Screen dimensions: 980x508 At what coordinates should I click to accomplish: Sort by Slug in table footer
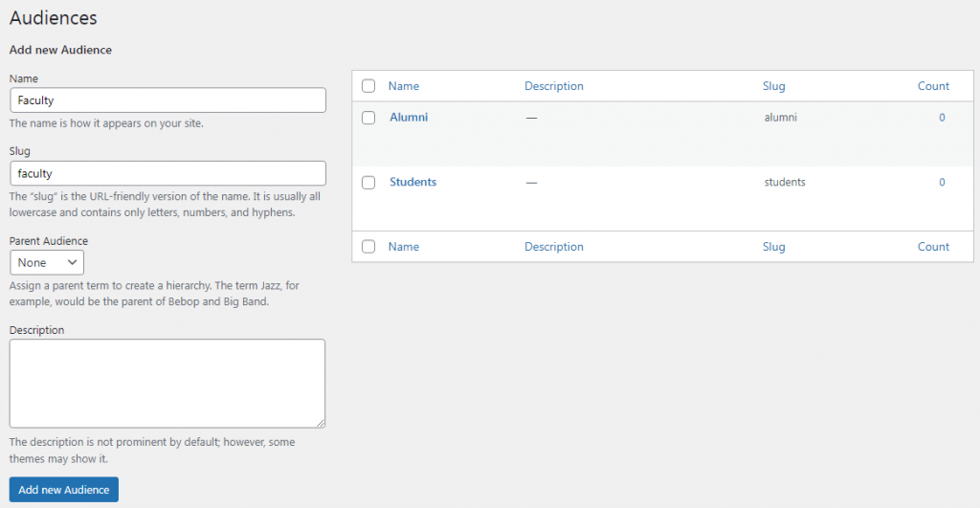(x=773, y=247)
